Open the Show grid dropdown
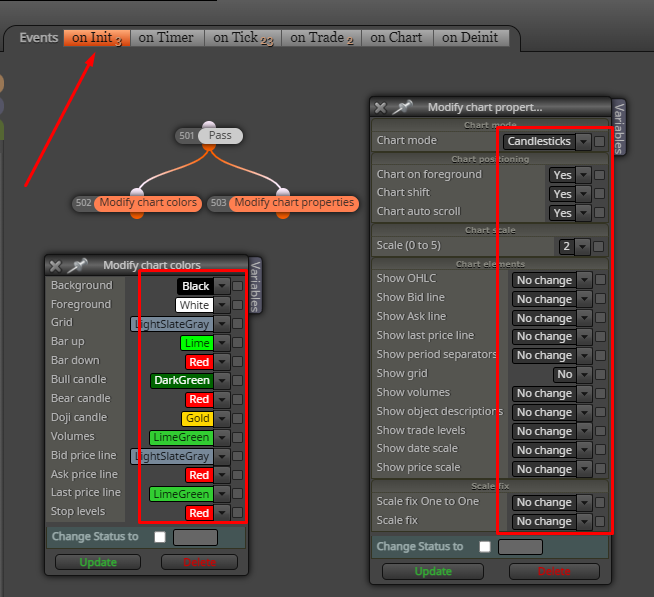The height and width of the screenshot is (597, 654). [572, 375]
